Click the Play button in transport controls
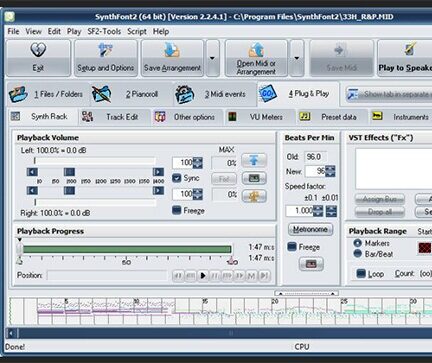432x363 pixels. tap(202, 276)
